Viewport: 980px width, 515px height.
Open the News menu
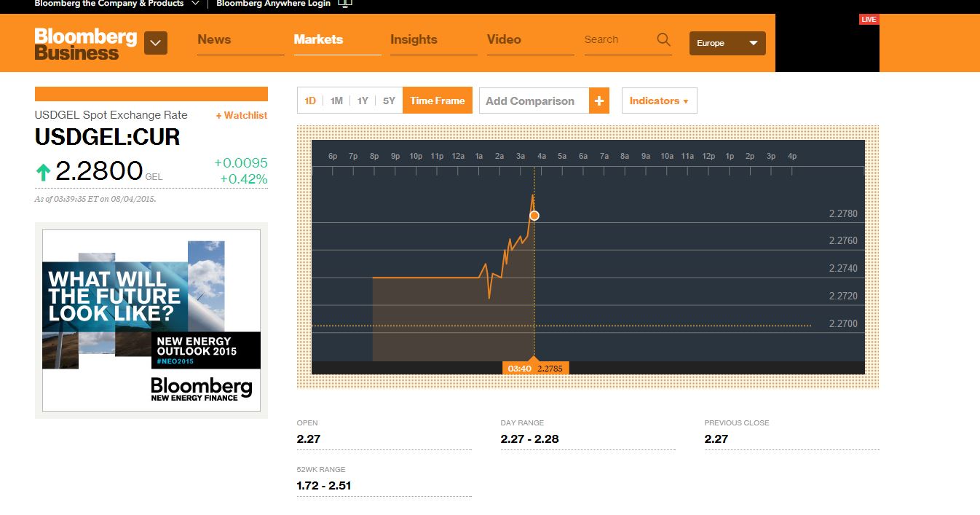click(x=214, y=39)
